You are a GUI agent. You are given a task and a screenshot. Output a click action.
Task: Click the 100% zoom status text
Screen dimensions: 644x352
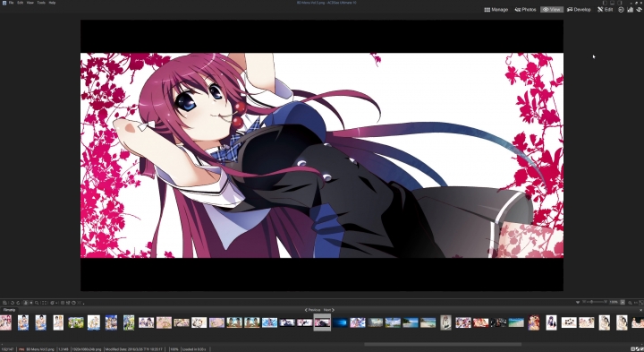click(x=174, y=349)
